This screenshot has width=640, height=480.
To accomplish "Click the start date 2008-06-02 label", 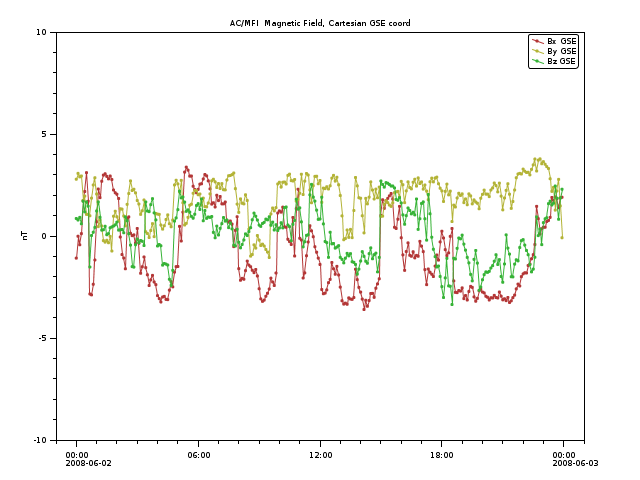I will point(89,463).
